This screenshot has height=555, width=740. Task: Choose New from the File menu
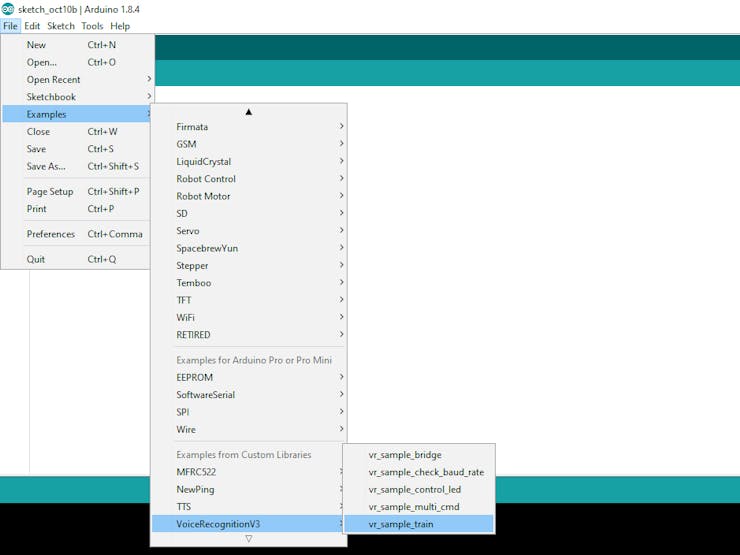click(x=78, y=45)
